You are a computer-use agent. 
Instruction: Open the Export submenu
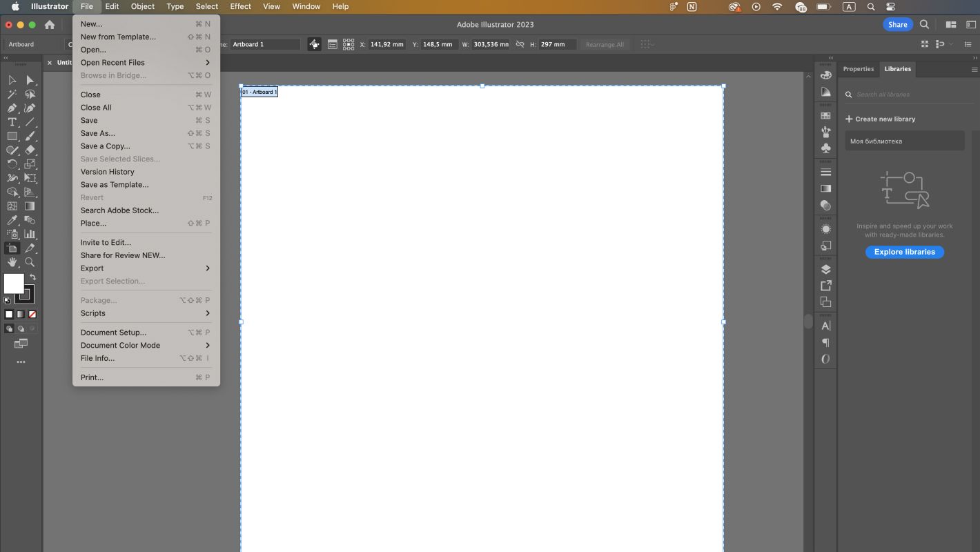coord(92,268)
